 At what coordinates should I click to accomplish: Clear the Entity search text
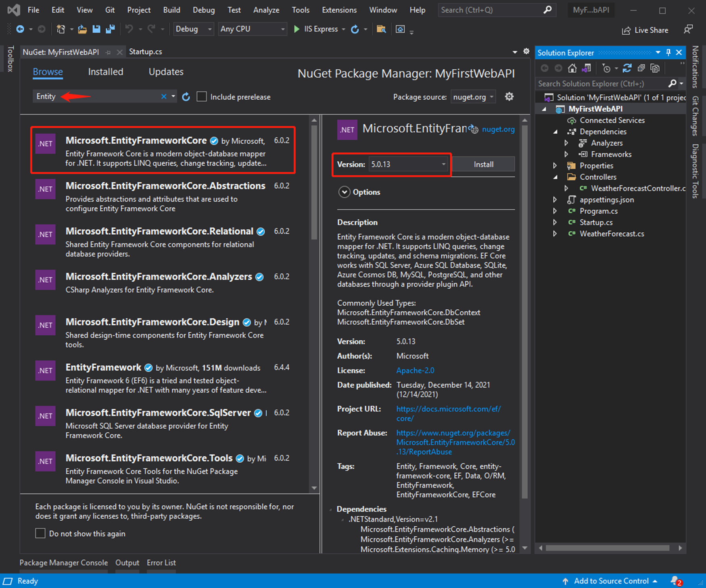164,96
